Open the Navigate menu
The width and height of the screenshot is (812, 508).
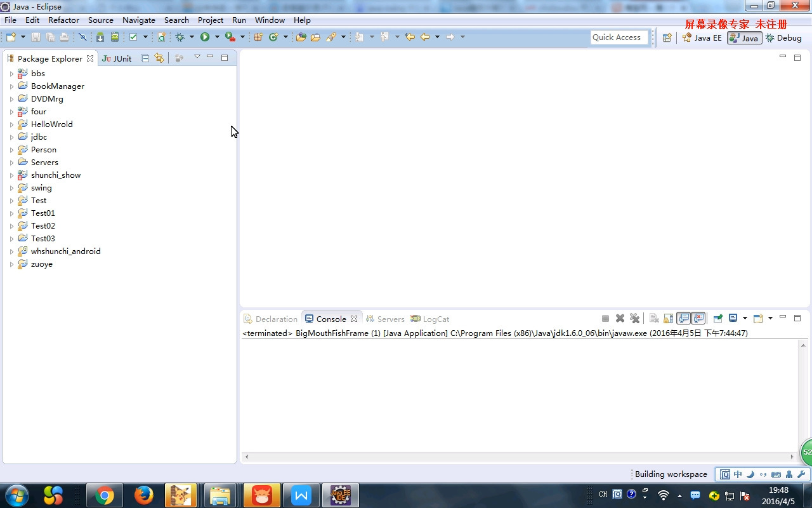pyautogui.click(x=139, y=20)
